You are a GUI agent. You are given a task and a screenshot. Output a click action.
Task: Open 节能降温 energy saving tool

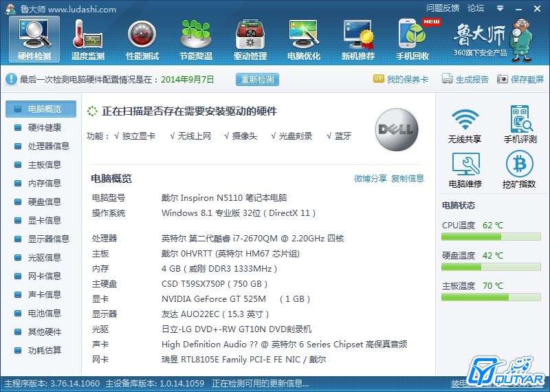coord(196,40)
